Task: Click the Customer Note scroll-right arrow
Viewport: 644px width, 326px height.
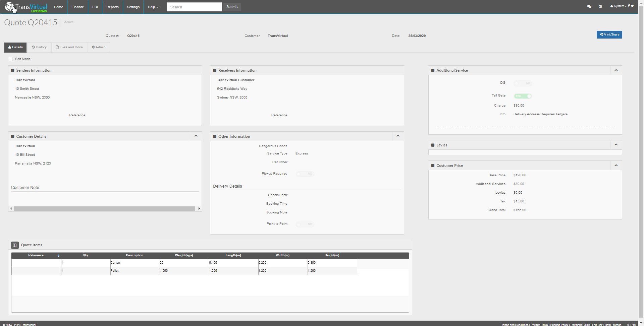Action: 199,209
